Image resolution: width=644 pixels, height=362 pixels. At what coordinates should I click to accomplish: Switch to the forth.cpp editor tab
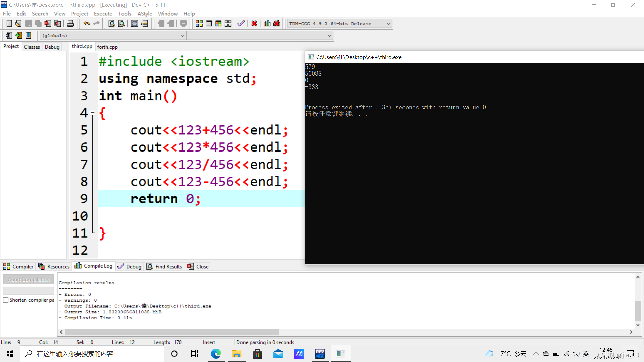click(x=107, y=47)
